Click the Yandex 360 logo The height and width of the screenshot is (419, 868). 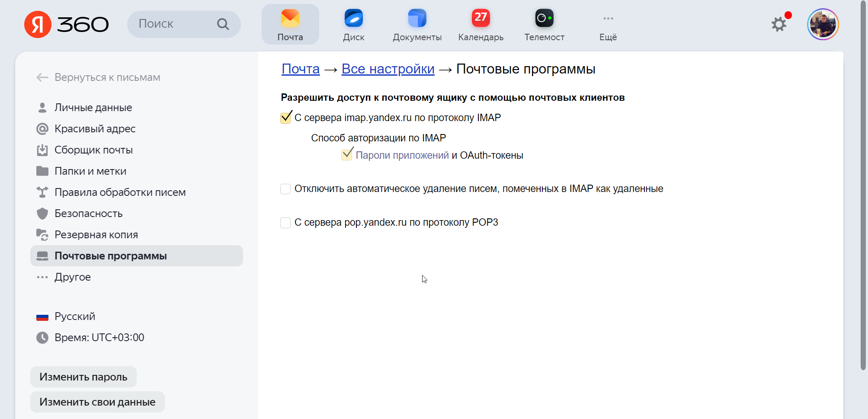point(66,24)
